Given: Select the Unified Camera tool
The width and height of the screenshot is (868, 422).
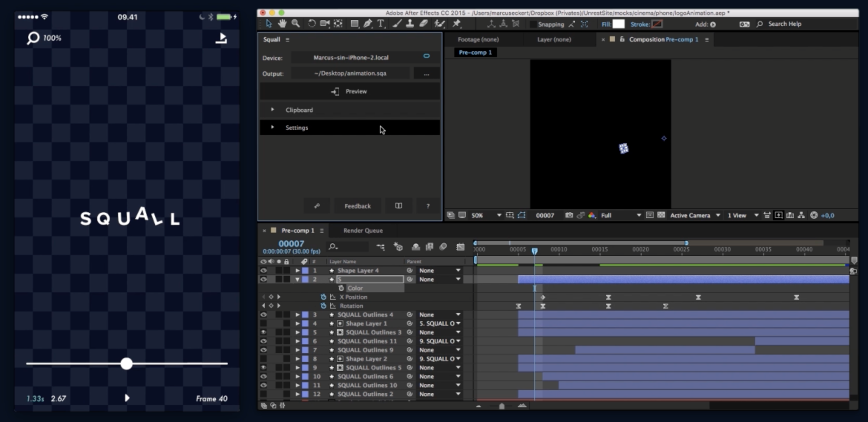Looking at the screenshot, I should click(325, 24).
